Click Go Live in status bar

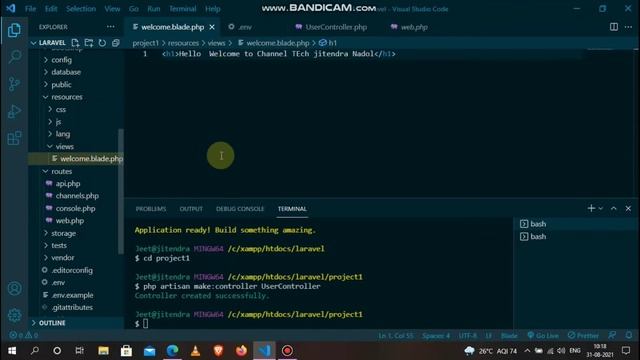543,335
